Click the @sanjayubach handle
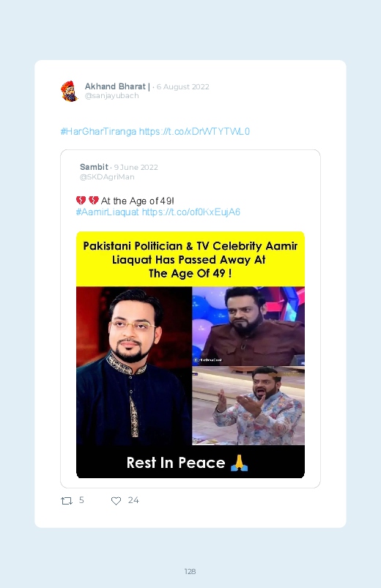Screen dimensions: 381x588 coord(112,96)
